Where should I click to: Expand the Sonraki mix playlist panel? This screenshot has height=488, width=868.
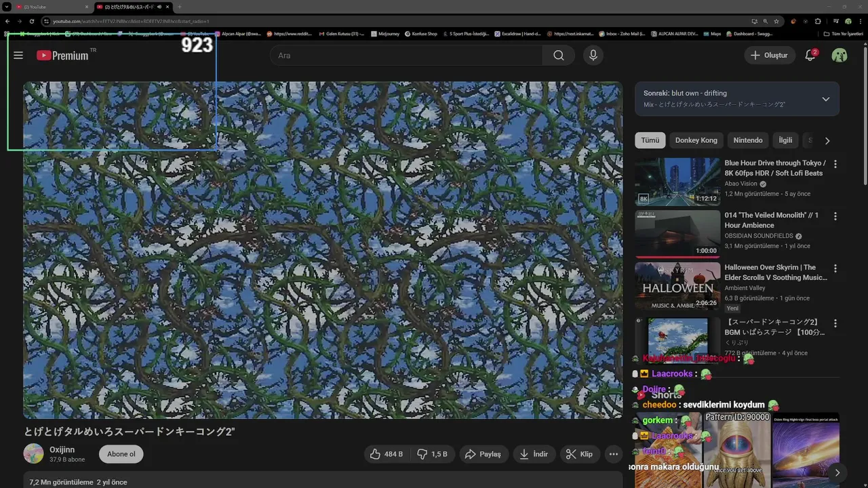(x=825, y=99)
